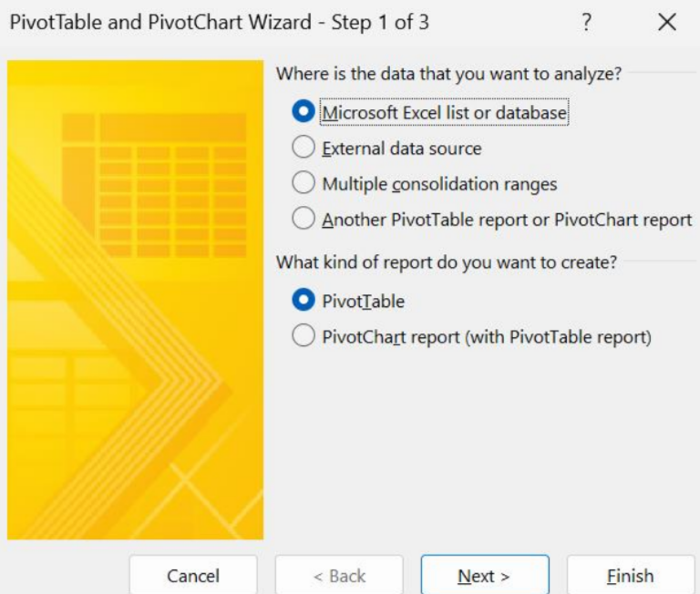Click the "External data source" label text
This screenshot has width=700, height=594.
pyautogui.click(x=402, y=148)
